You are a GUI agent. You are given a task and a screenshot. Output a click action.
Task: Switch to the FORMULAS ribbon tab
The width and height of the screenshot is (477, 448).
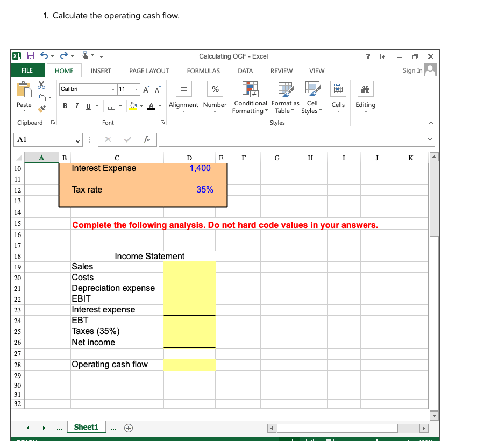click(203, 70)
